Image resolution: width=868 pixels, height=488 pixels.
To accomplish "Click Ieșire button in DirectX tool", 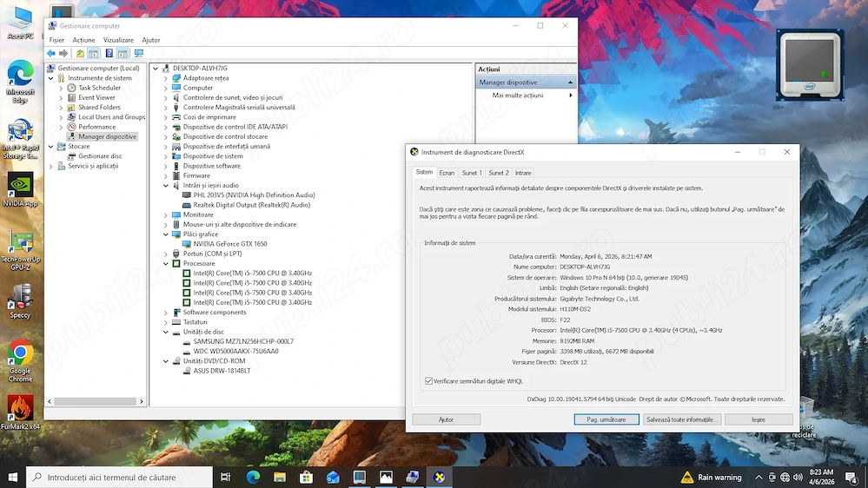I will (759, 419).
